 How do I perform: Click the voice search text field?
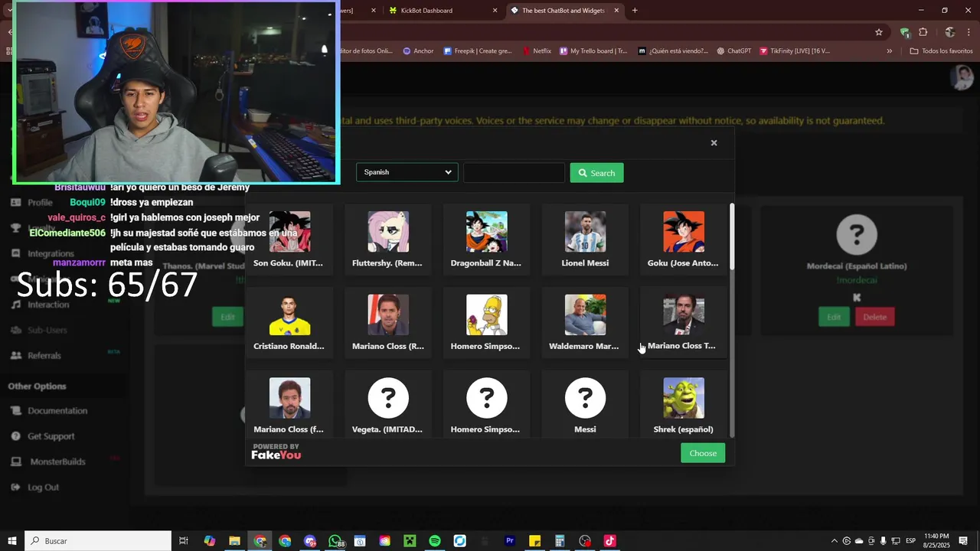click(x=514, y=172)
